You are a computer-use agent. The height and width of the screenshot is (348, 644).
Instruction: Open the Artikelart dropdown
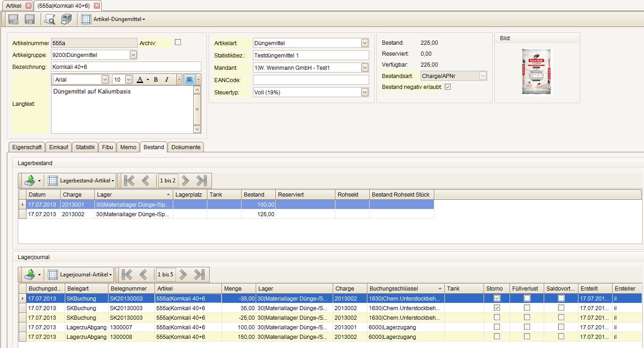click(x=365, y=43)
